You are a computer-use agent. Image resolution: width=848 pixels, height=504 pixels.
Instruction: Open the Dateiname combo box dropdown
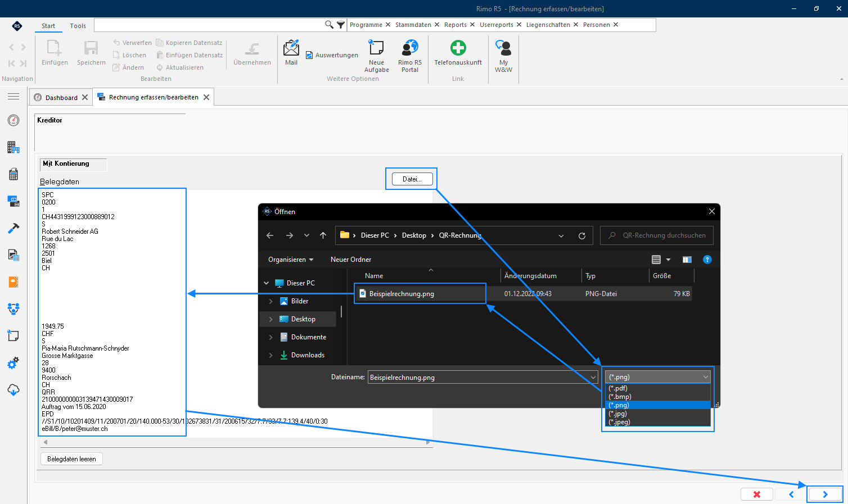coord(593,378)
